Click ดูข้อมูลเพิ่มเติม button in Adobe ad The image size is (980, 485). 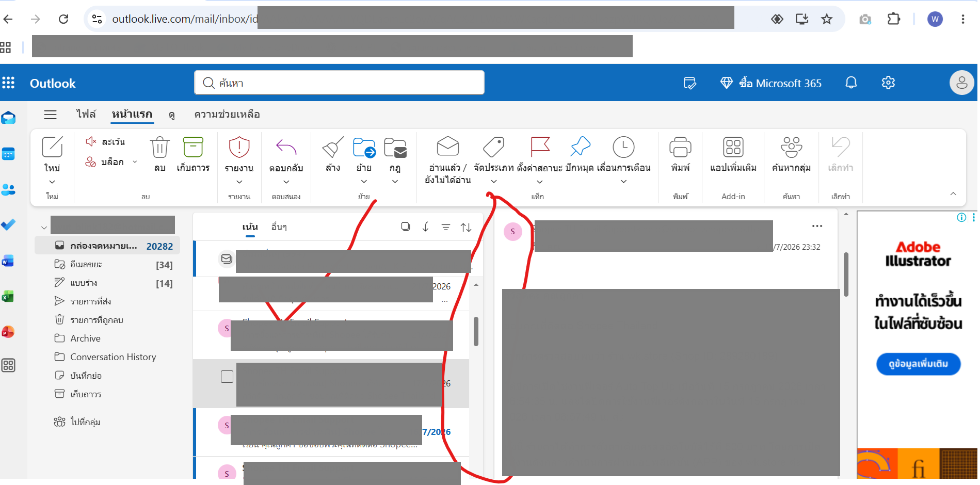919,364
